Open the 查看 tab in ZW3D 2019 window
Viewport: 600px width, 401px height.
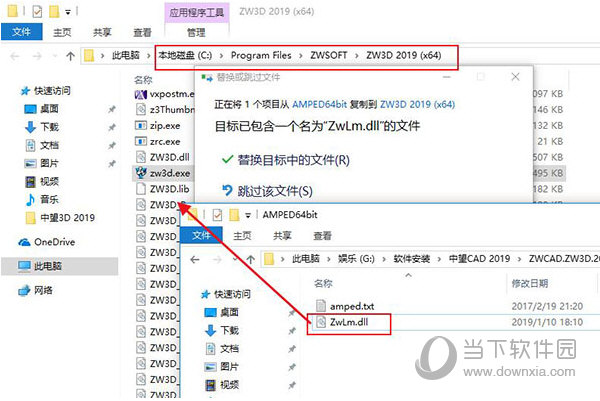pos(142,33)
